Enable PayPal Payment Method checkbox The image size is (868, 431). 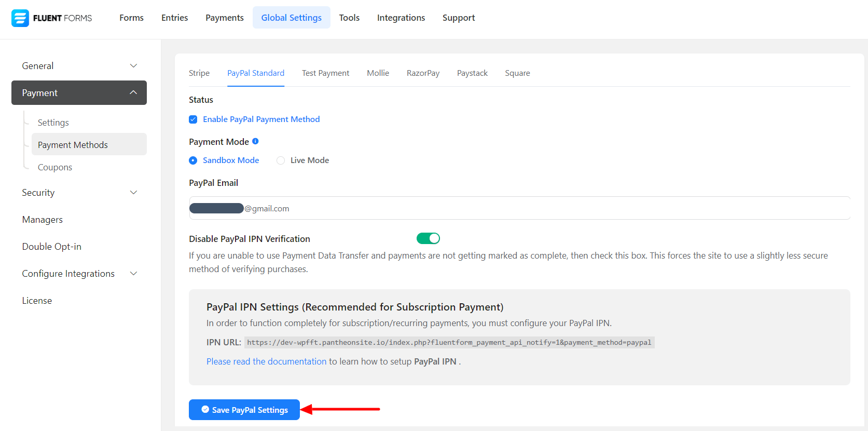click(x=193, y=119)
